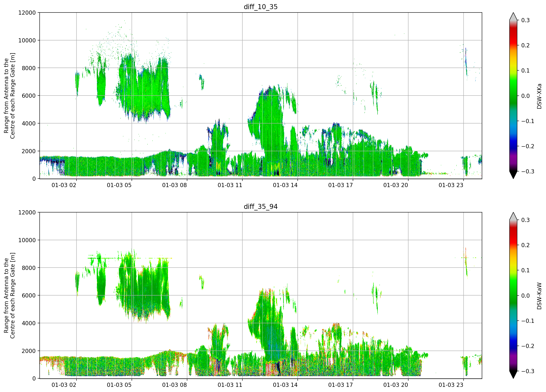Click the 2000 y-tick in diff_35_94 plot
The image size is (546, 392).
[x=28, y=351]
